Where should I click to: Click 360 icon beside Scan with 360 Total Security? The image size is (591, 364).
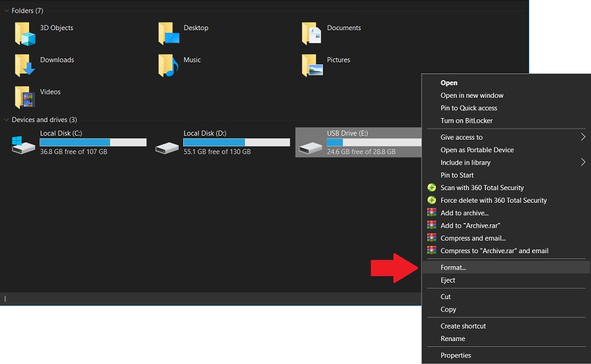pos(431,188)
